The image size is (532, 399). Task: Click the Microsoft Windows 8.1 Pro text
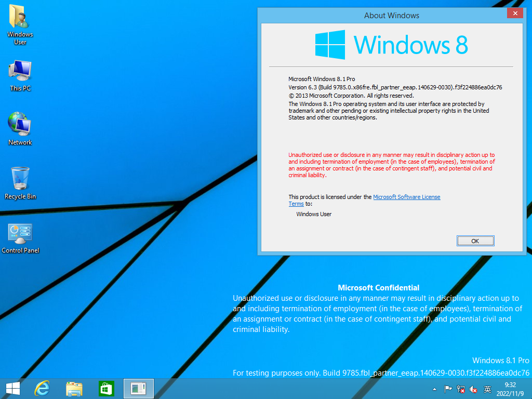coord(322,79)
